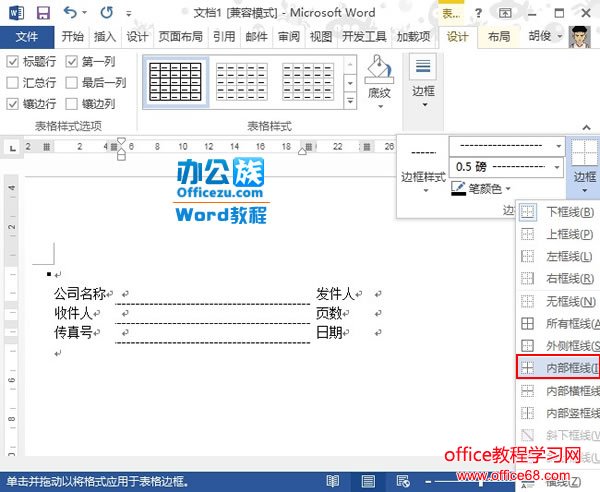Switch to the 审阅 Review tab
This screenshot has height=492, width=600.
[x=289, y=37]
